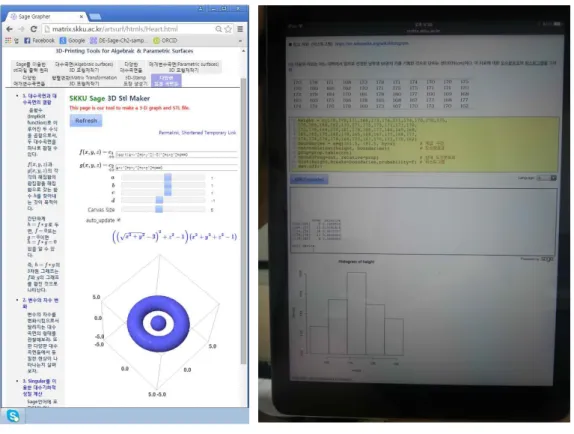The width and height of the screenshot is (574, 434).
Task: Click the page icon left of the URL
Action: click(47, 29)
